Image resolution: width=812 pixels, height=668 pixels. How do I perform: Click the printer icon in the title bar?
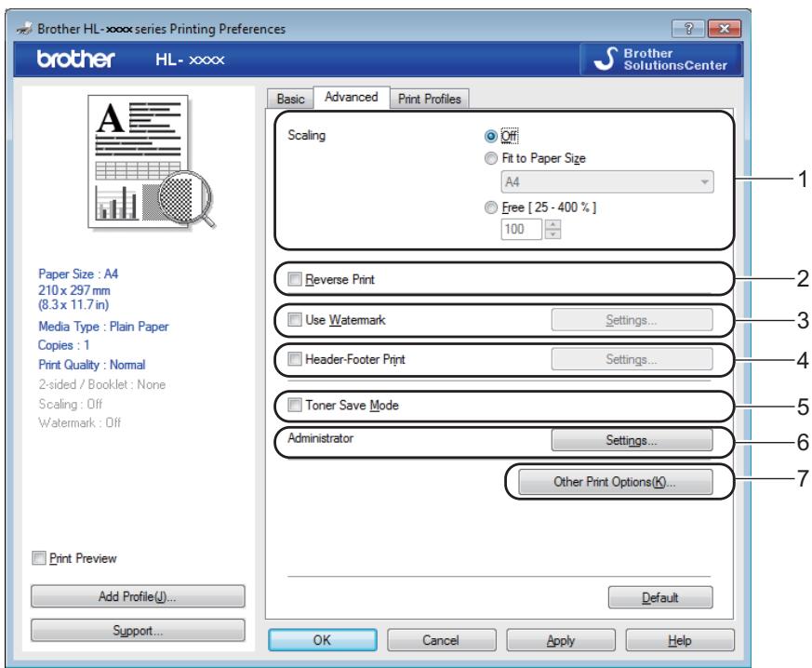pyautogui.click(x=24, y=29)
